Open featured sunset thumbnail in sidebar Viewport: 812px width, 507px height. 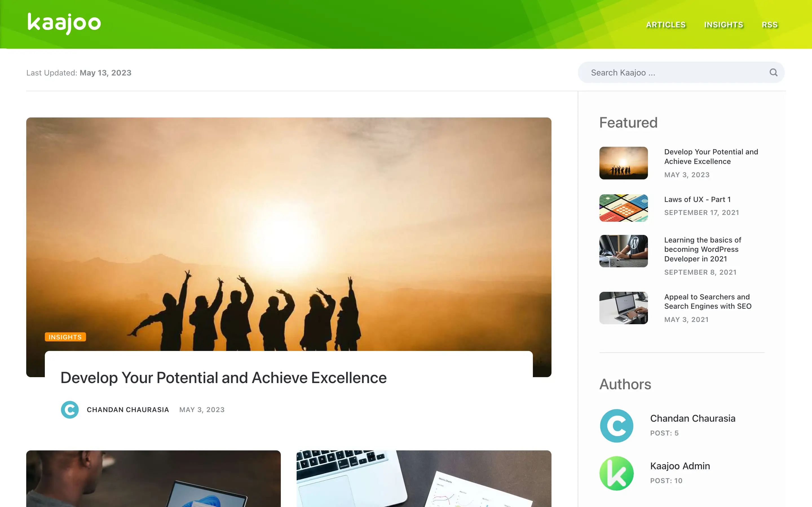point(623,163)
